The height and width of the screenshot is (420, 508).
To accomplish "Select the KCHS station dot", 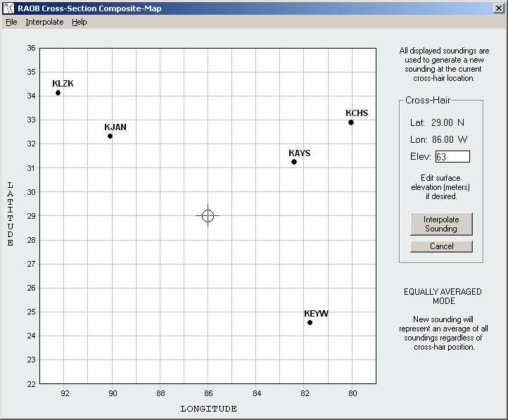I will click(x=351, y=122).
